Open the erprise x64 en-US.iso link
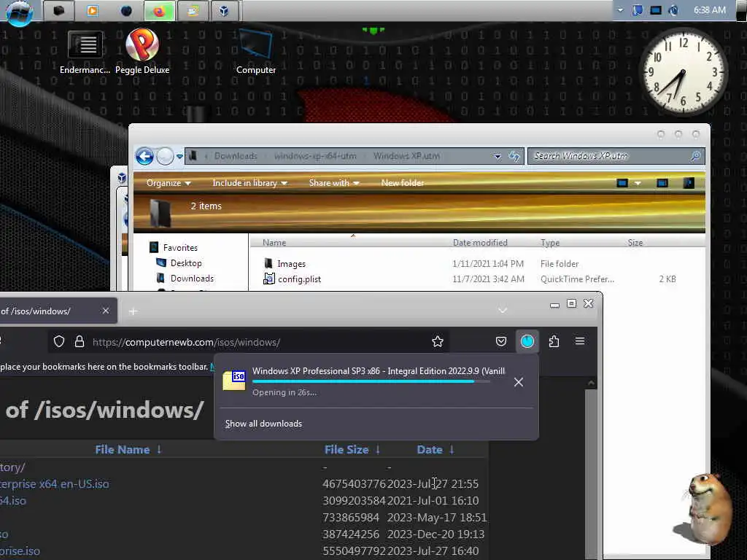This screenshot has height=560, width=747. click(54, 484)
